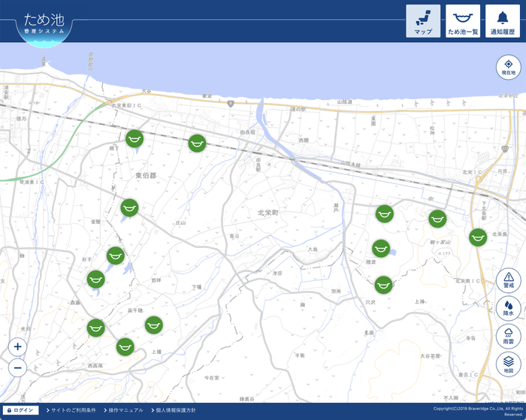Viewport: 526px width, 420px height.
Task: Switch to the マップ tab
Action: [x=423, y=21]
